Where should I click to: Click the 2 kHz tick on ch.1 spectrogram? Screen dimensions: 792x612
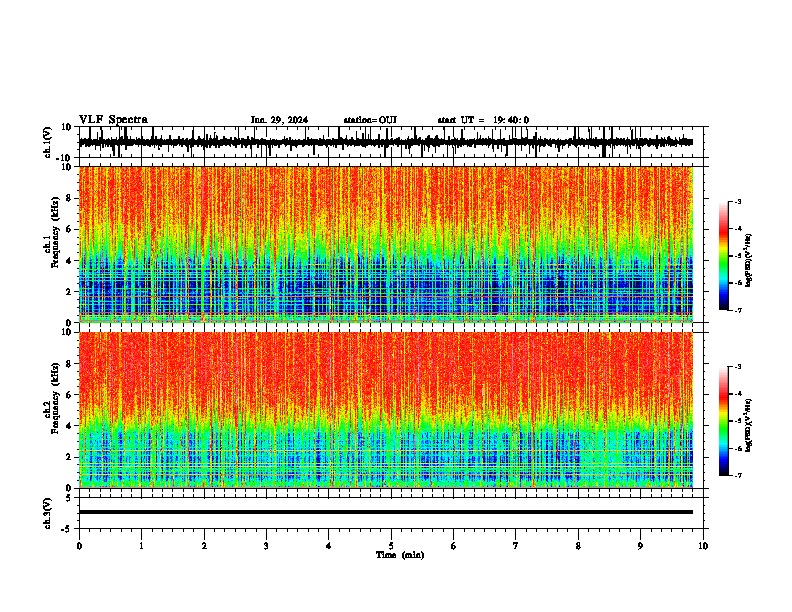click(69, 291)
